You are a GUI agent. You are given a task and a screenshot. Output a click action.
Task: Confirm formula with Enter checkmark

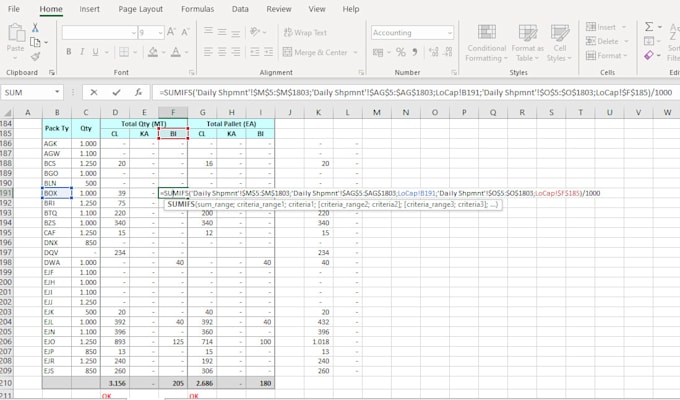coord(116,92)
